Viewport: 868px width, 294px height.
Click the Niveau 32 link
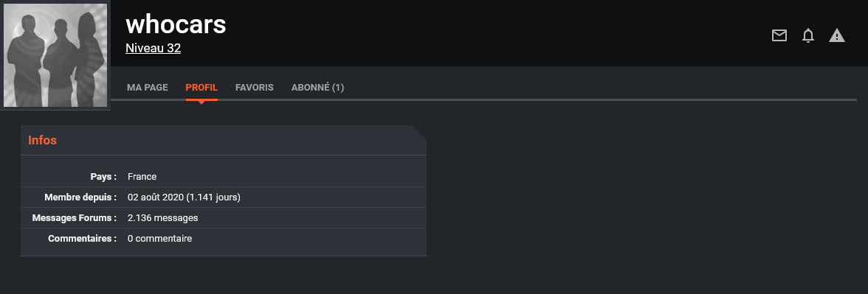point(154,48)
